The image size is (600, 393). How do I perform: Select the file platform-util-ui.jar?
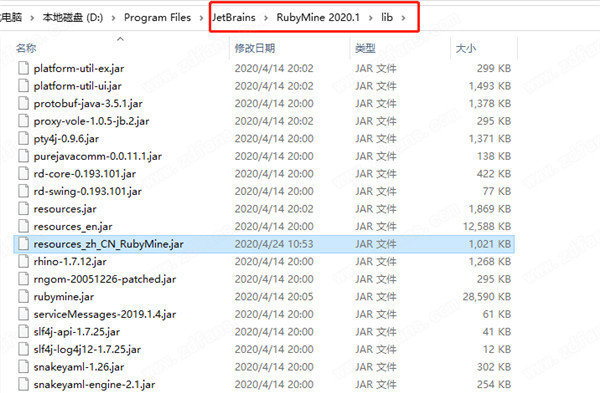click(x=78, y=86)
